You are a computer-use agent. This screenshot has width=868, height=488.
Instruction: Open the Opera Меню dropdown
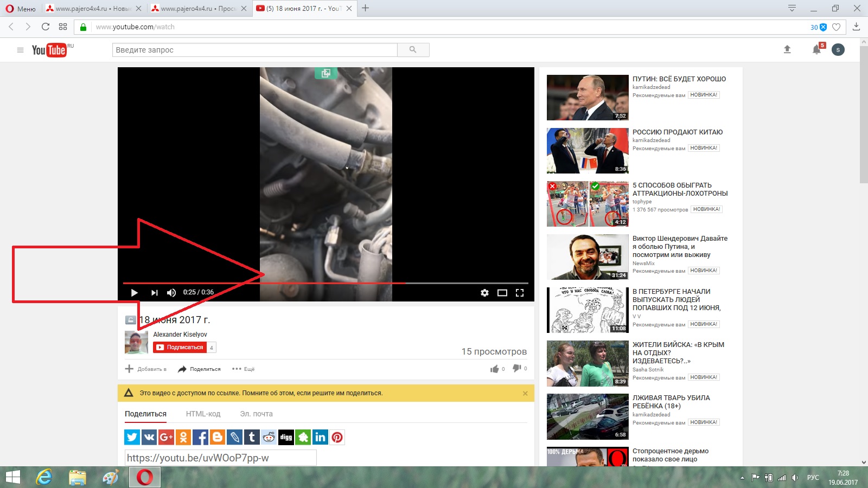click(21, 9)
